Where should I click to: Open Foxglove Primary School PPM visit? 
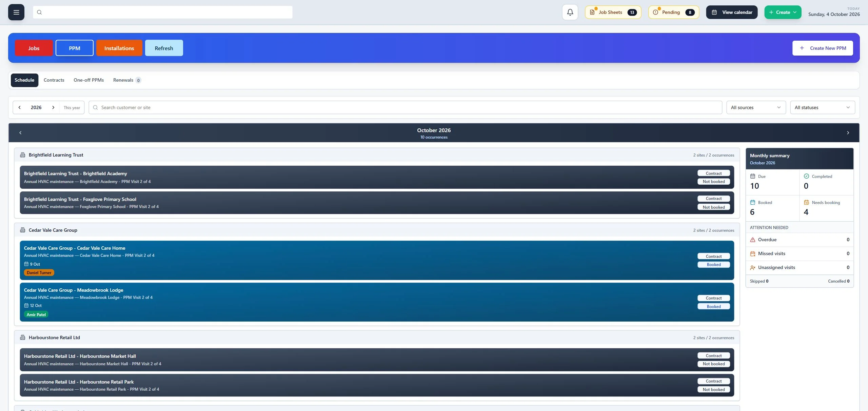(x=377, y=203)
